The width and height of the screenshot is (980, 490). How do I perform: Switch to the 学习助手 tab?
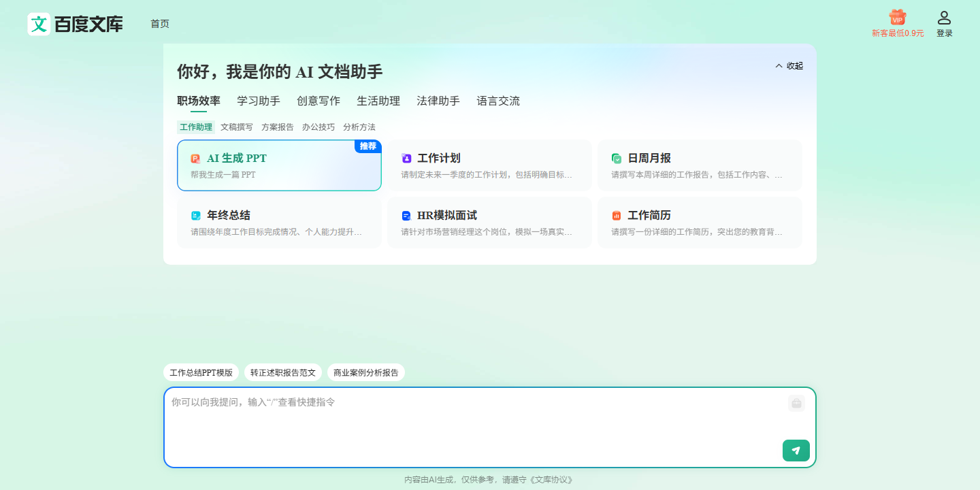point(259,101)
